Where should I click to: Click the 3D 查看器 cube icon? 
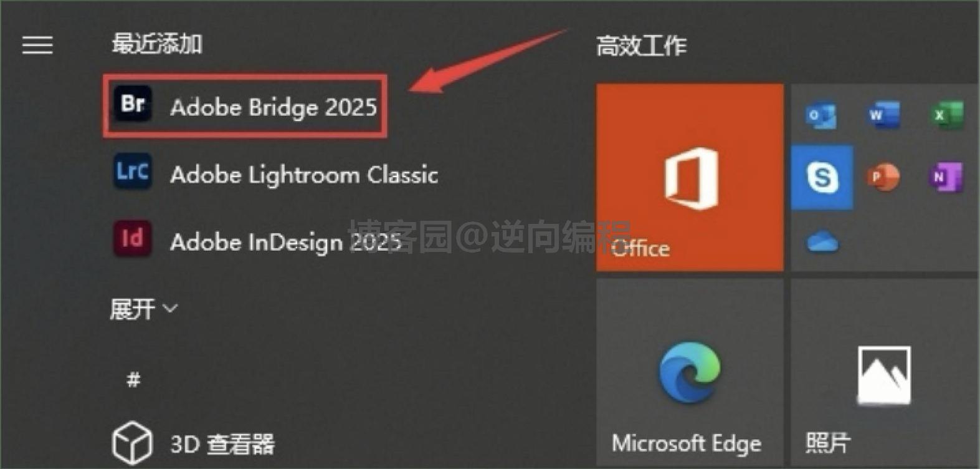(x=132, y=443)
